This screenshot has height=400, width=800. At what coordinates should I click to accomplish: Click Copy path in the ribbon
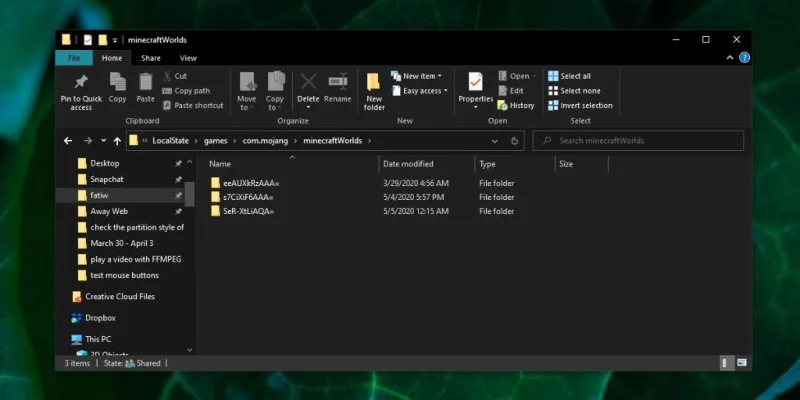(x=186, y=91)
